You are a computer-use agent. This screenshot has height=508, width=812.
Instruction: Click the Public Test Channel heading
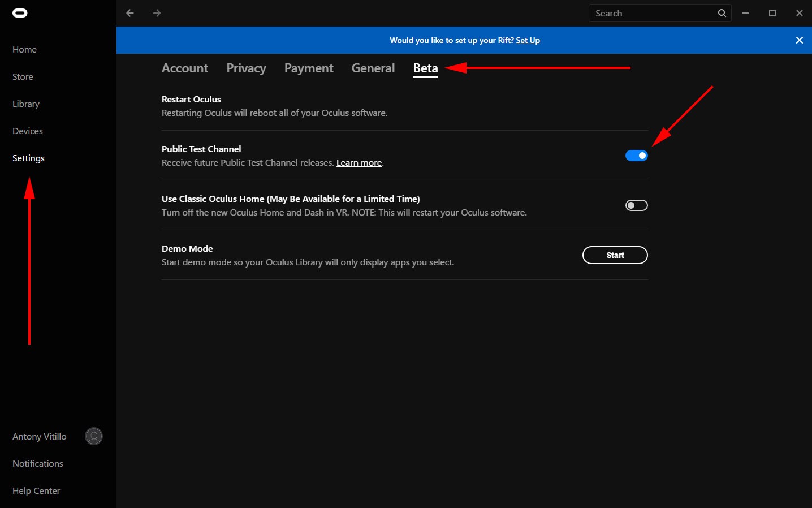tap(201, 149)
